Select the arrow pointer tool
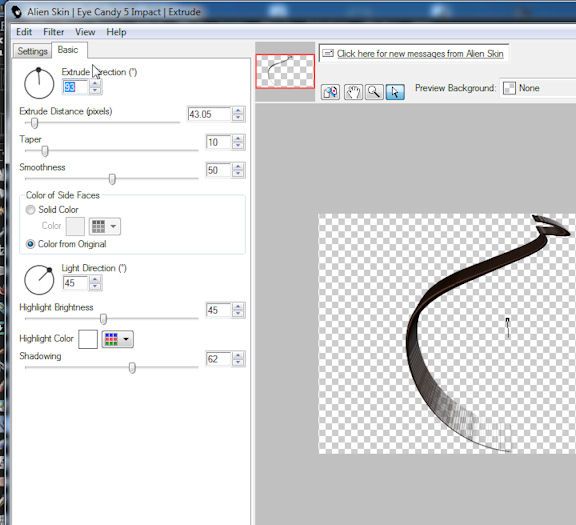The image size is (576, 525). (395, 92)
